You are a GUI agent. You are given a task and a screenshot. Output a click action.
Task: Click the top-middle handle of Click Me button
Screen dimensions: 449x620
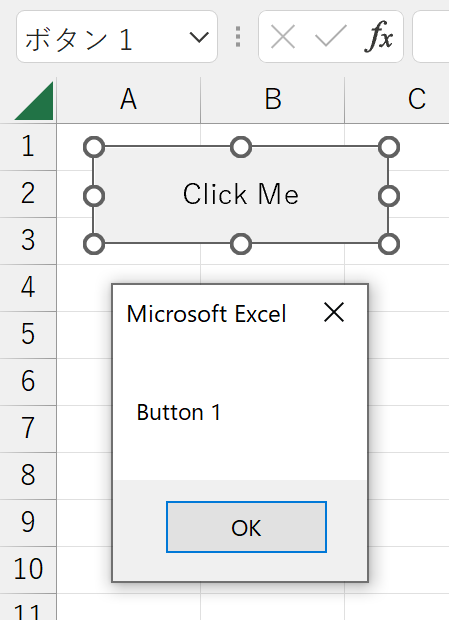[x=241, y=147]
